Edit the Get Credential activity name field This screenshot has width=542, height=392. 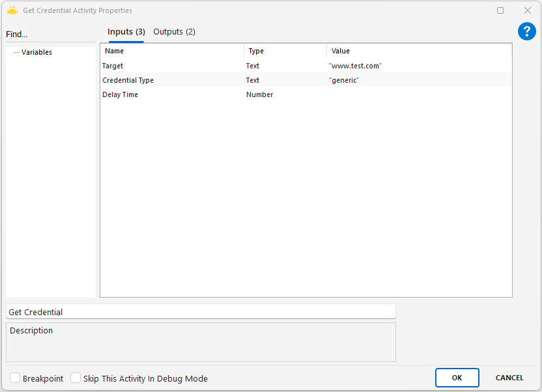(x=201, y=312)
